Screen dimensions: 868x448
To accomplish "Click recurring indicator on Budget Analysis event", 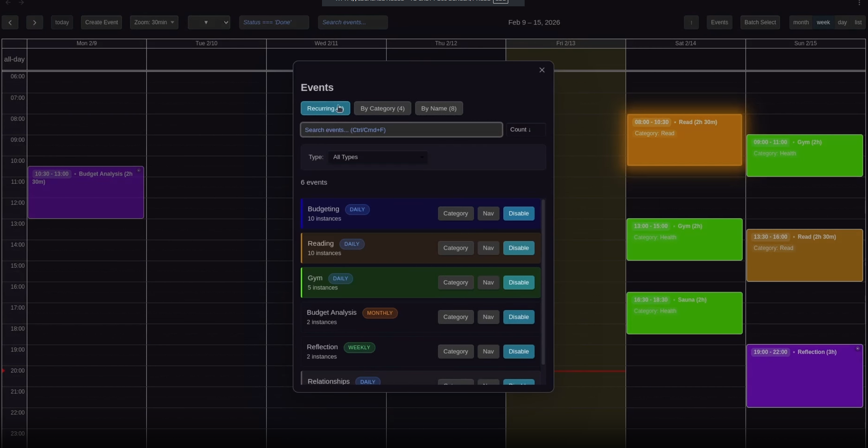I will 139,171.
